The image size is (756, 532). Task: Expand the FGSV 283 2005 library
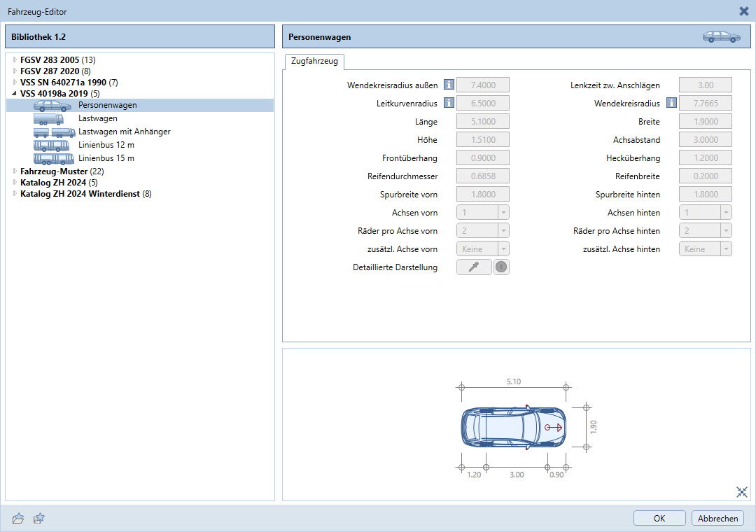pyautogui.click(x=15, y=60)
